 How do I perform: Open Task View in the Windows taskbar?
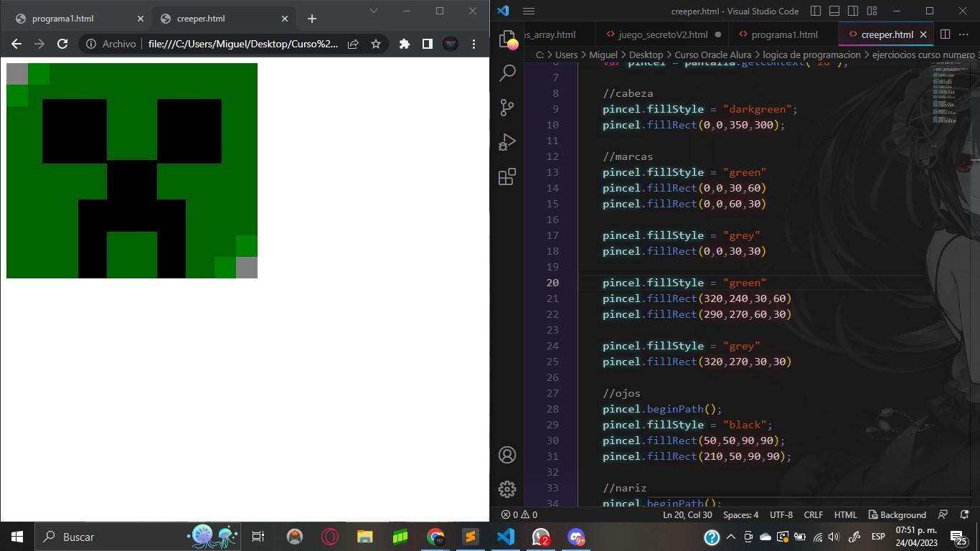(258, 537)
